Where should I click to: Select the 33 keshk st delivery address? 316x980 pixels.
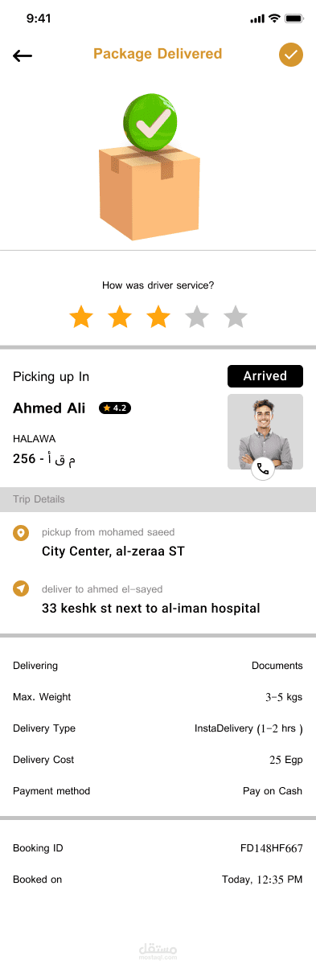click(x=151, y=608)
